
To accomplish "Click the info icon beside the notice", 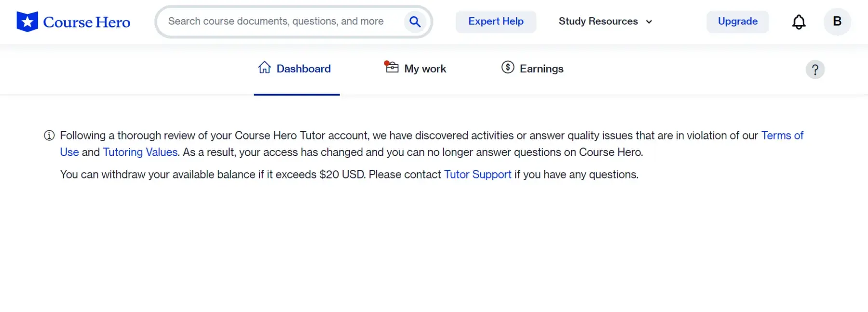I will click(49, 136).
